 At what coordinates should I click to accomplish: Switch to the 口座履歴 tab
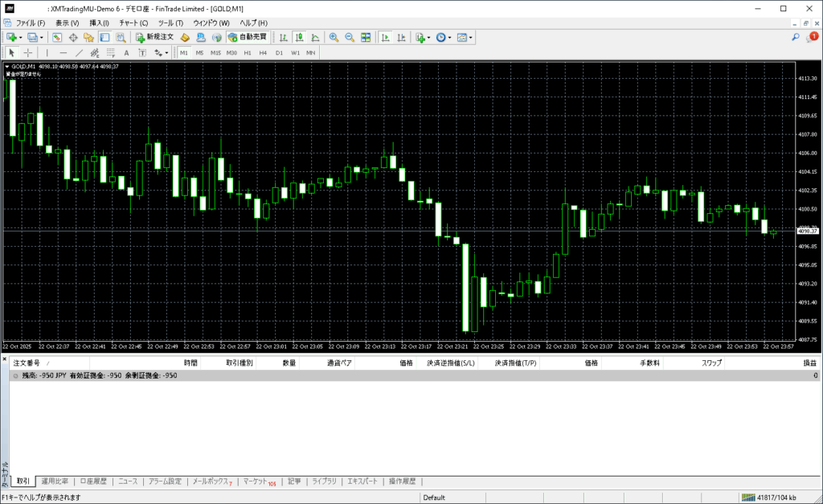coord(93,481)
